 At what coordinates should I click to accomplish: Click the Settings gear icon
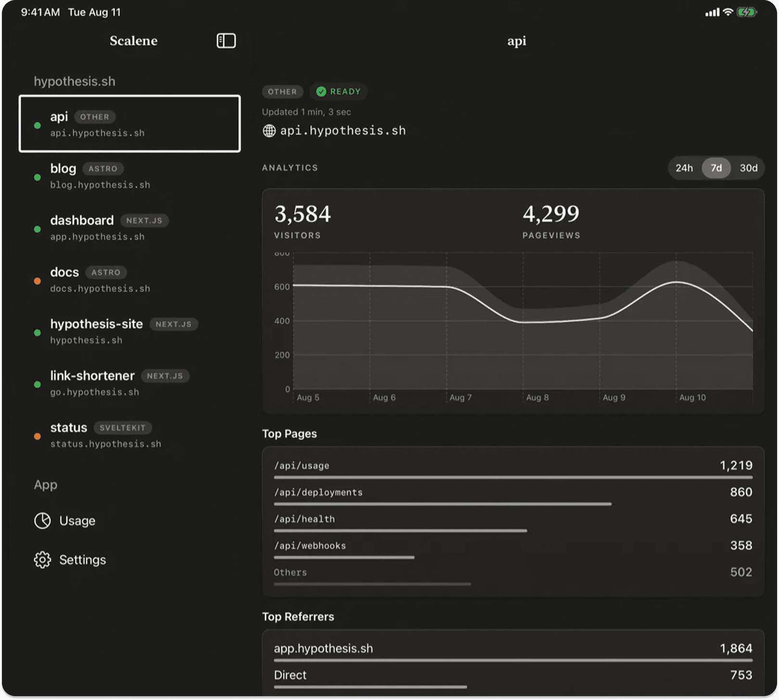coord(42,559)
